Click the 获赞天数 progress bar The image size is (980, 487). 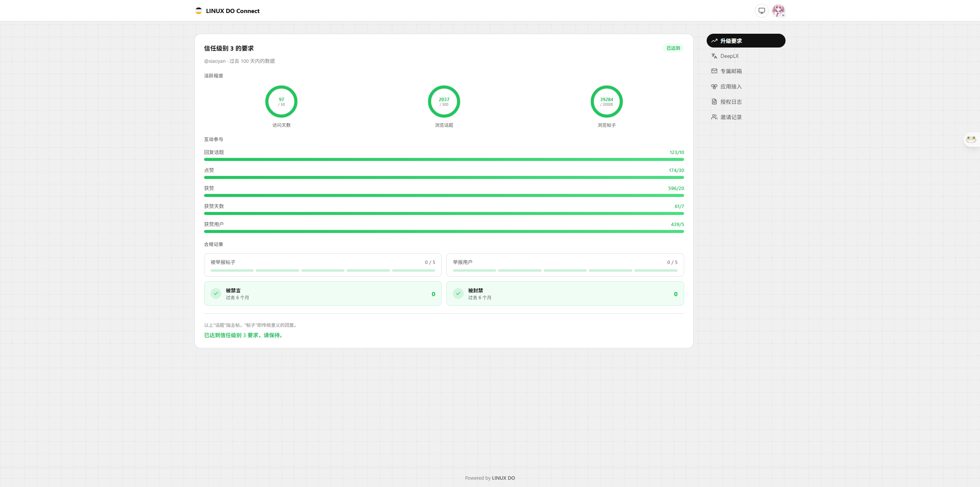tap(444, 213)
